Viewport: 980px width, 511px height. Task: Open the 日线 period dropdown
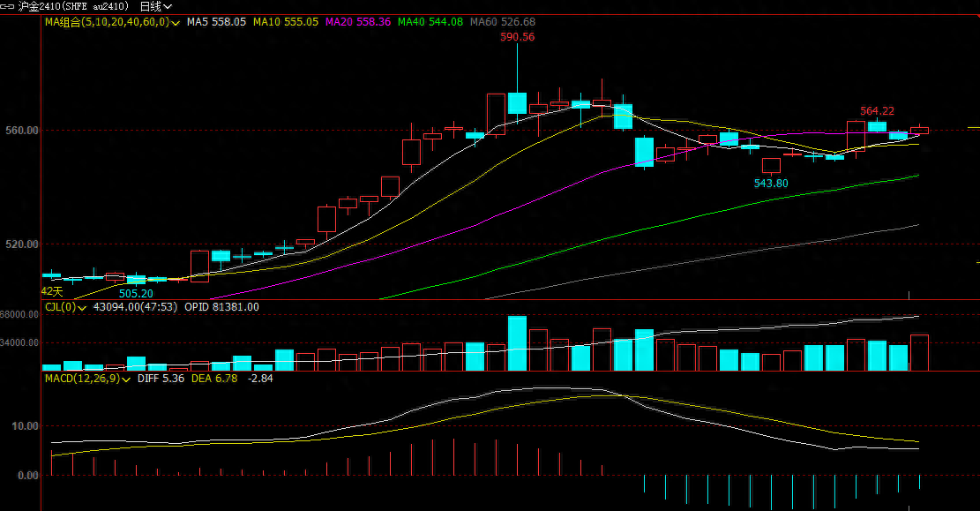156,6
